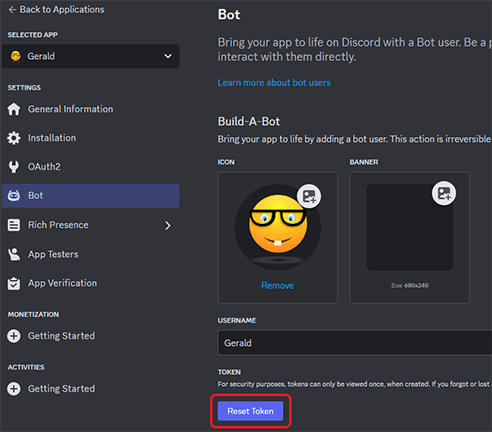
Task: Click the SELECTED APP label
Action: pyautogui.click(x=33, y=35)
